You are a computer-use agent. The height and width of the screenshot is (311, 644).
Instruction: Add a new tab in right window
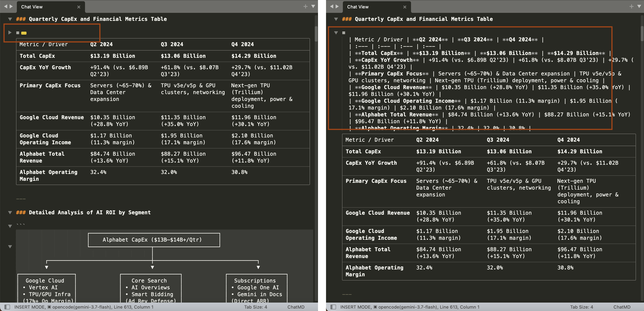(632, 6)
